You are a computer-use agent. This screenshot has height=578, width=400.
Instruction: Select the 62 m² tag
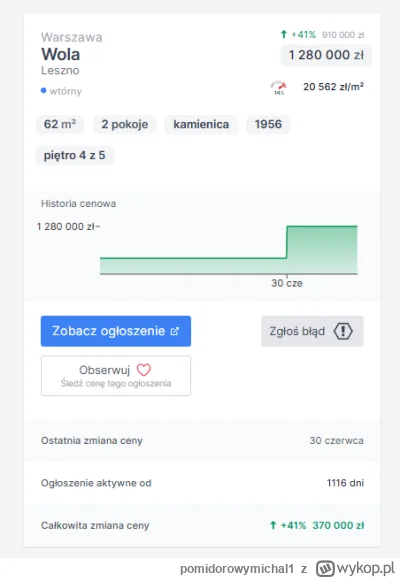click(60, 124)
